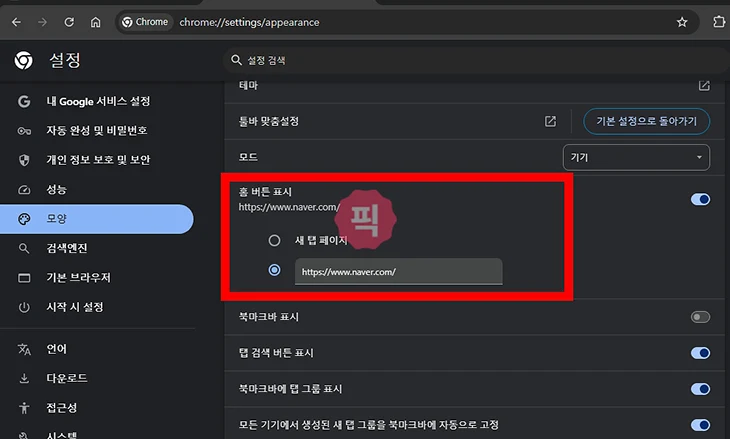Open the 모드 dropdown showing 기기
730x439 pixels.
[x=636, y=157]
